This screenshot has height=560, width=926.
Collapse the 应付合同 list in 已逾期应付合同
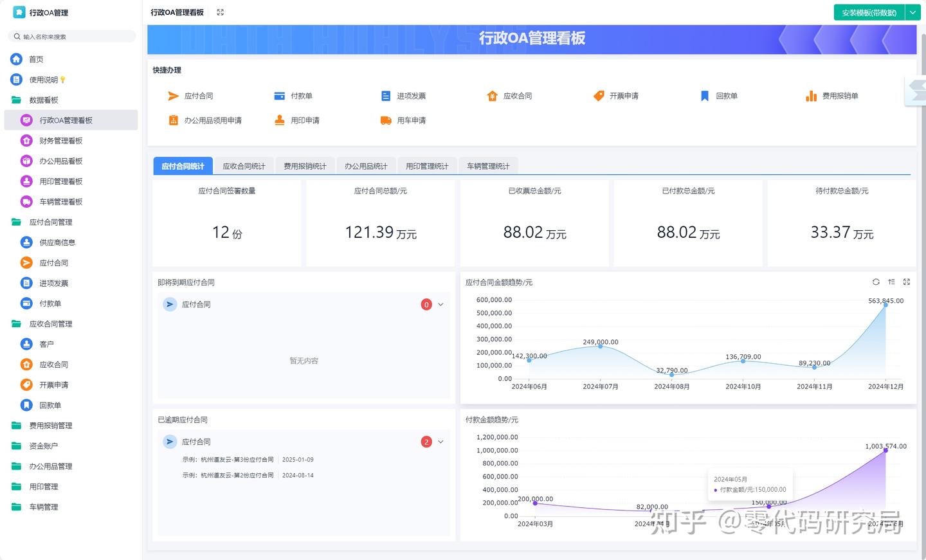(x=440, y=442)
